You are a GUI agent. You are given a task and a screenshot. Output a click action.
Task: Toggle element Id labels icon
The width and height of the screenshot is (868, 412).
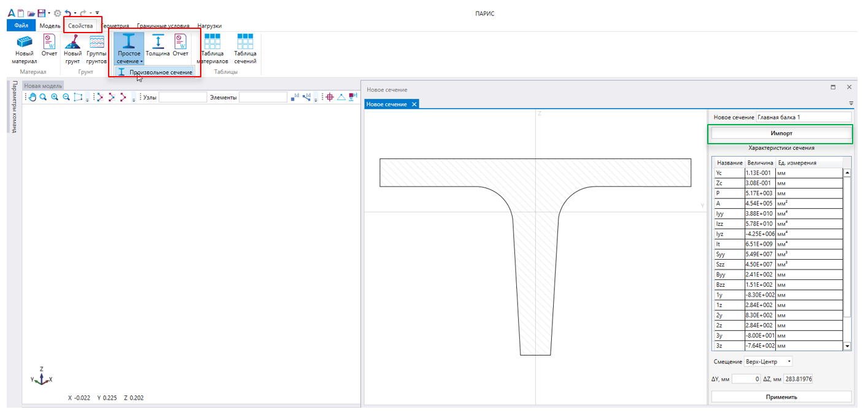tap(307, 97)
